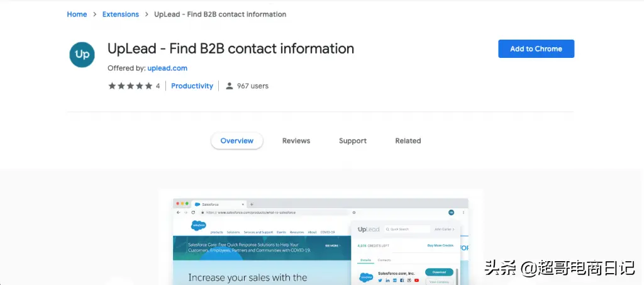644x285 pixels.
Task: Open the Instagram icon for Salesforce.com
Action: 409,281
